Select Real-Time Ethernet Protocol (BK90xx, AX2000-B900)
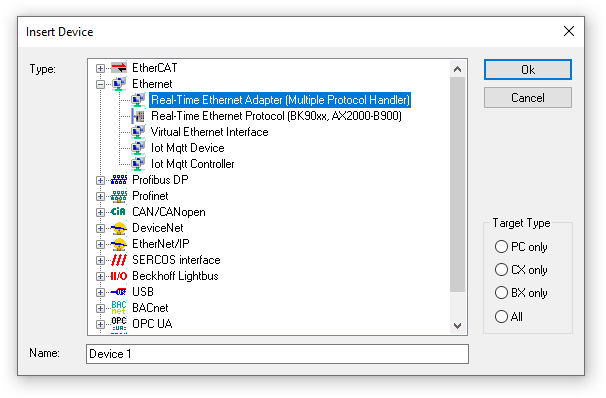The image size is (606, 398). (276, 116)
